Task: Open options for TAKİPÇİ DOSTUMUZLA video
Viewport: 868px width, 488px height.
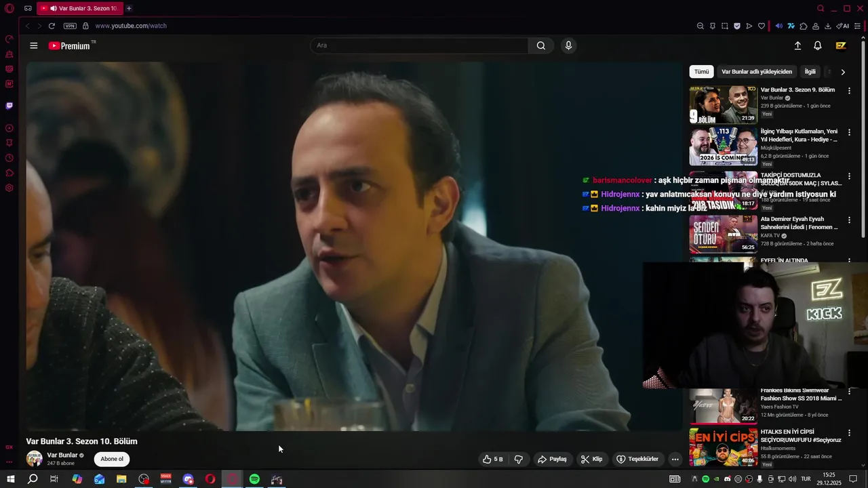Action: (849, 176)
